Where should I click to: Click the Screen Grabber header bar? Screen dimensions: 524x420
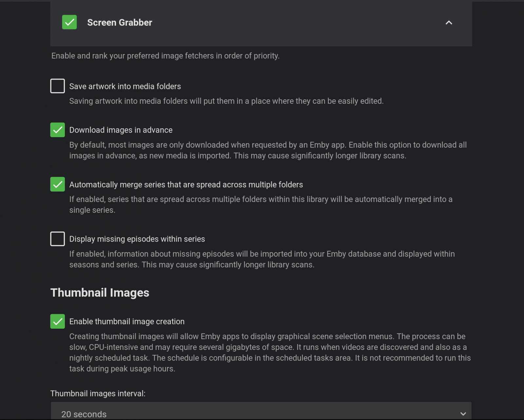(x=261, y=23)
